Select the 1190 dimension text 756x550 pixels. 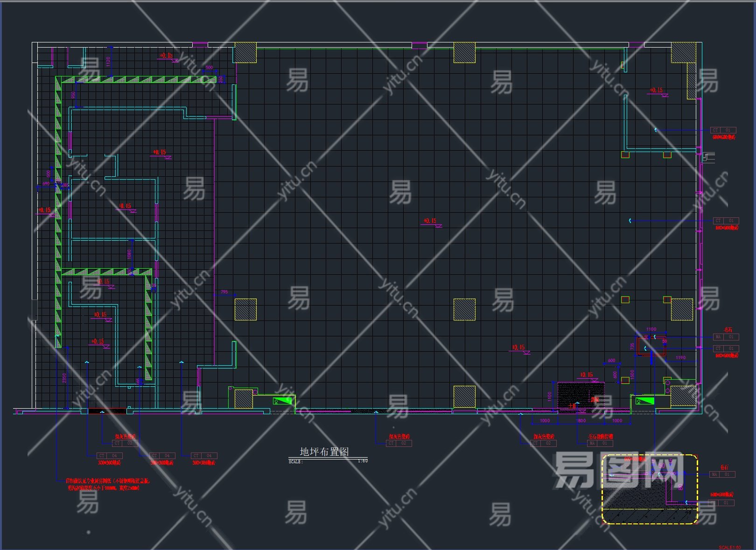click(681, 358)
